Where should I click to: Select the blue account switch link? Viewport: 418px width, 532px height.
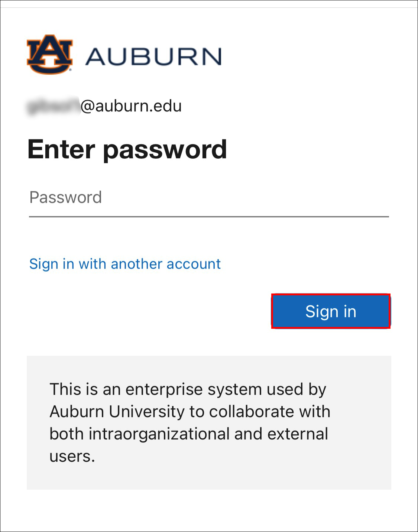pos(125,264)
